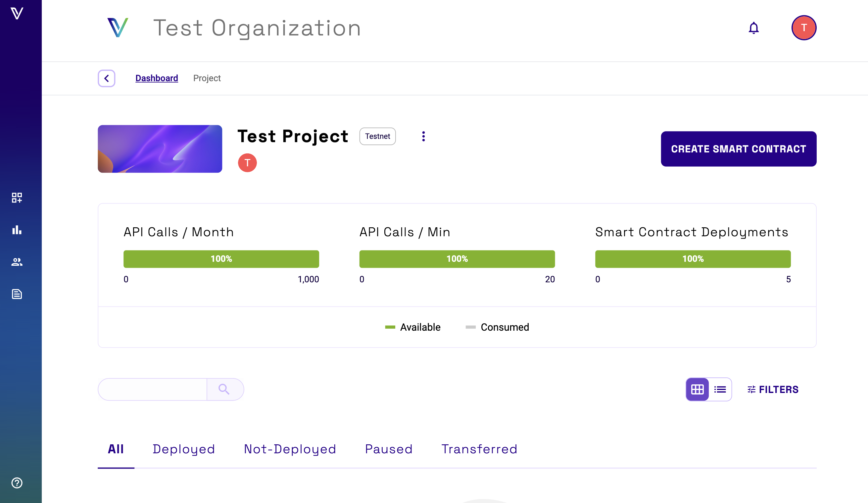The height and width of the screenshot is (503, 868).
Task: Open the documents sidebar icon
Action: (x=17, y=294)
